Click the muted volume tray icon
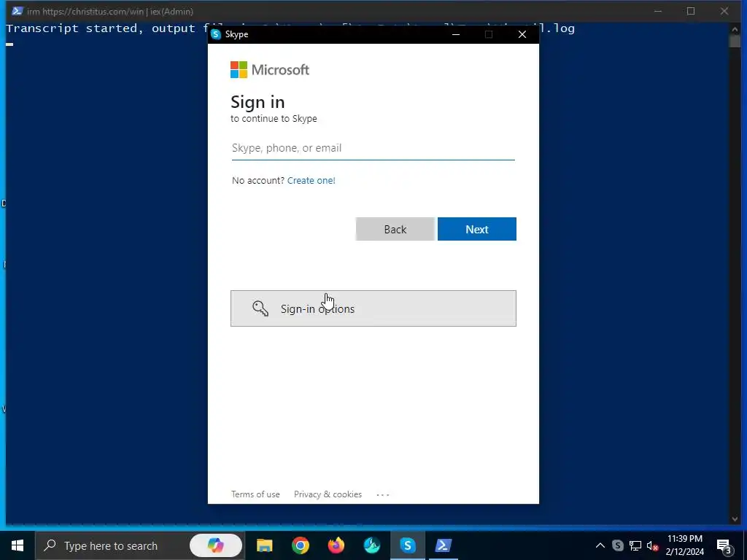The image size is (747, 560). point(652,545)
